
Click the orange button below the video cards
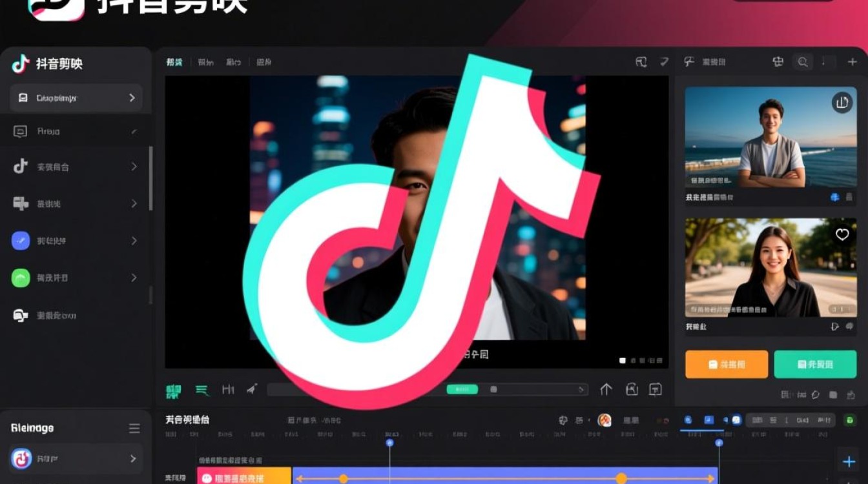tap(726, 364)
